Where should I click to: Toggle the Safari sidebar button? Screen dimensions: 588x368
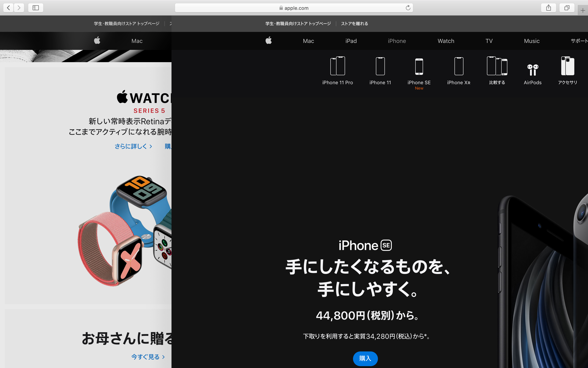(x=36, y=8)
